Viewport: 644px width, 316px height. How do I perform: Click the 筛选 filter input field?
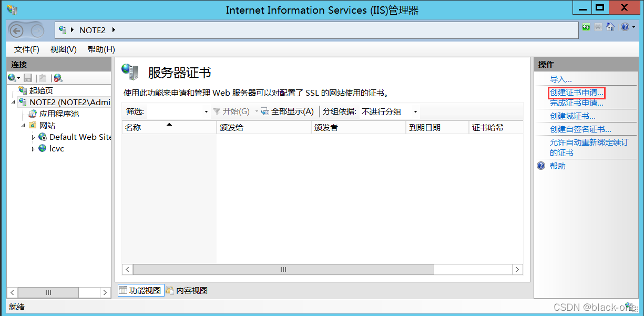click(x=173, y=111)
